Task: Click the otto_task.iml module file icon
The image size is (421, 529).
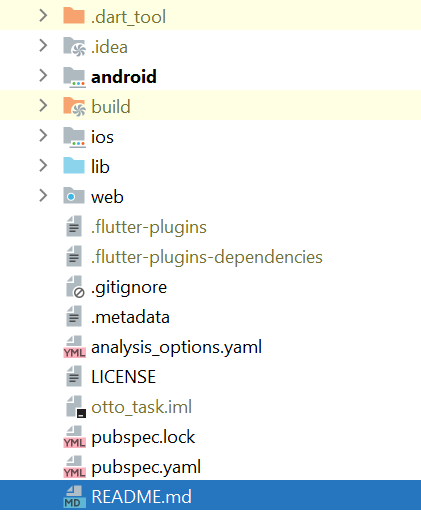Action: pyautogui.click(x=76, y=407)
